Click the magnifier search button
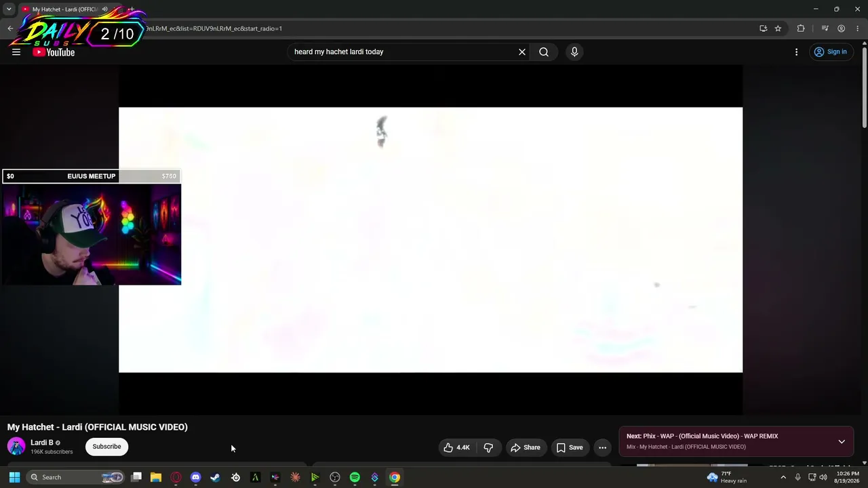Screen dimensions: 868x488 tap(544, 52)
